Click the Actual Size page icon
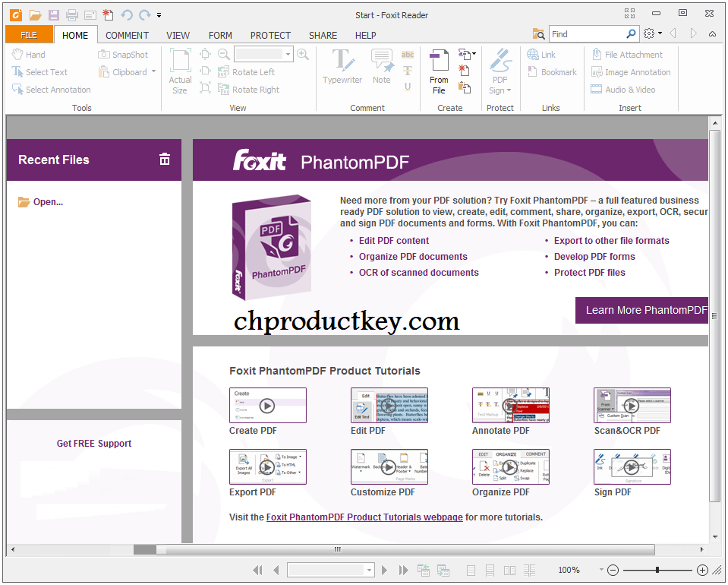Image resolution: width=728 pixels, height=585 pixels. [180, 61]
